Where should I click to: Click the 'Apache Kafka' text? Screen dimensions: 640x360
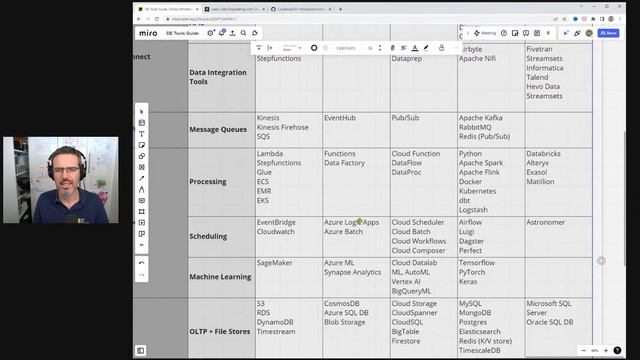tap(480, 118)
